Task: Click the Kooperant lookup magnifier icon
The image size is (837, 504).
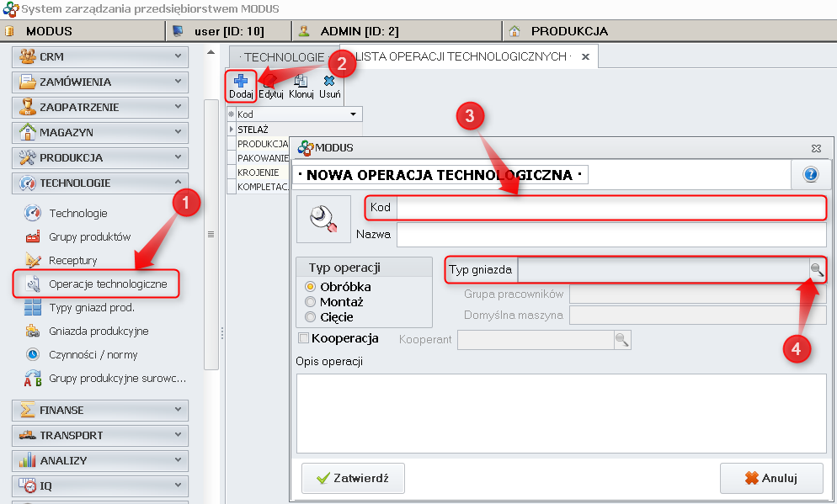Action: click(621, 339)
